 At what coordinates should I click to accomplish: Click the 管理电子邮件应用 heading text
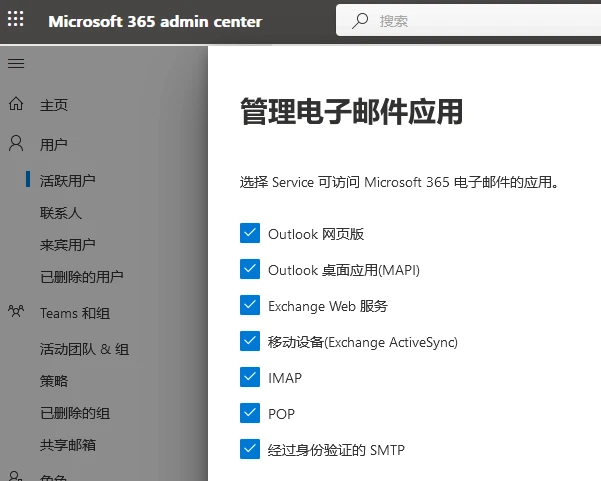point(351,112)
